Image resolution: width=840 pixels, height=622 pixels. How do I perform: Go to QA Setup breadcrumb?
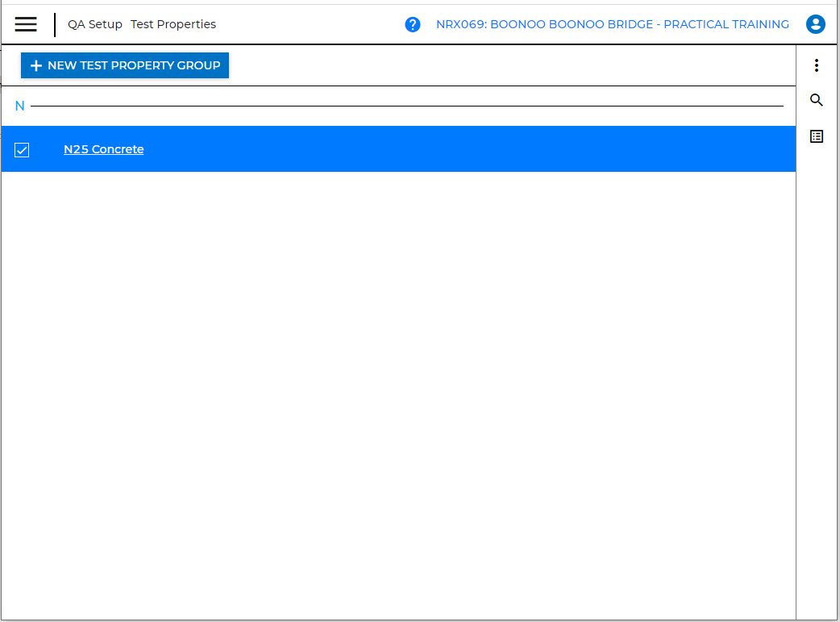[x=95, y=25]
